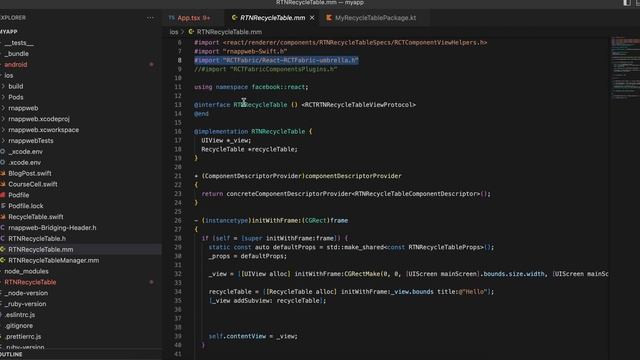The height and width of the screenshot is (360, 640).
Task: Switch to the MyRecycleTablePackage.kt tab
Action: coord(375,18)
